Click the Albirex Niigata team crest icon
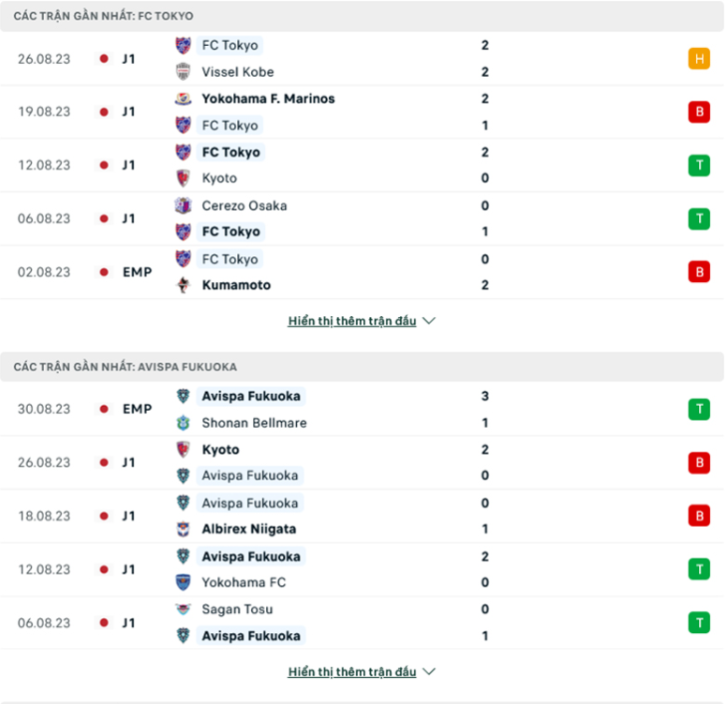The width and height of the screenshot is (728, 704). 183,529
